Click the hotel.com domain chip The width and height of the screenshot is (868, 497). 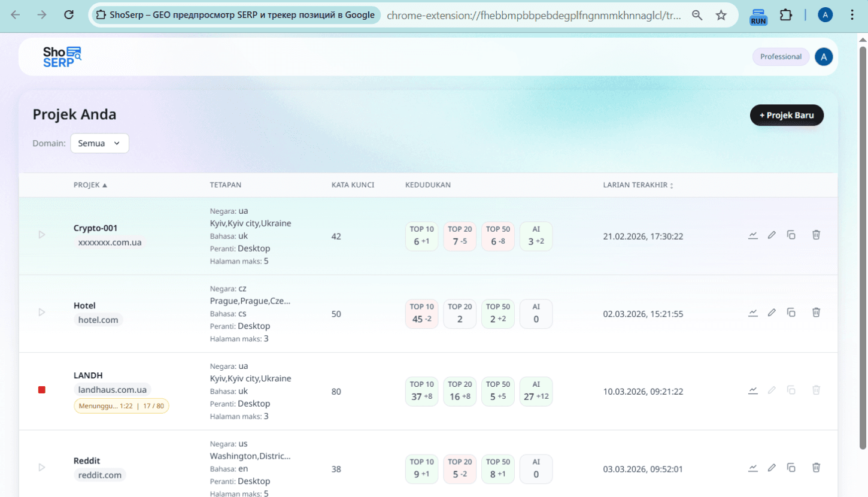[x=98, y=320]
